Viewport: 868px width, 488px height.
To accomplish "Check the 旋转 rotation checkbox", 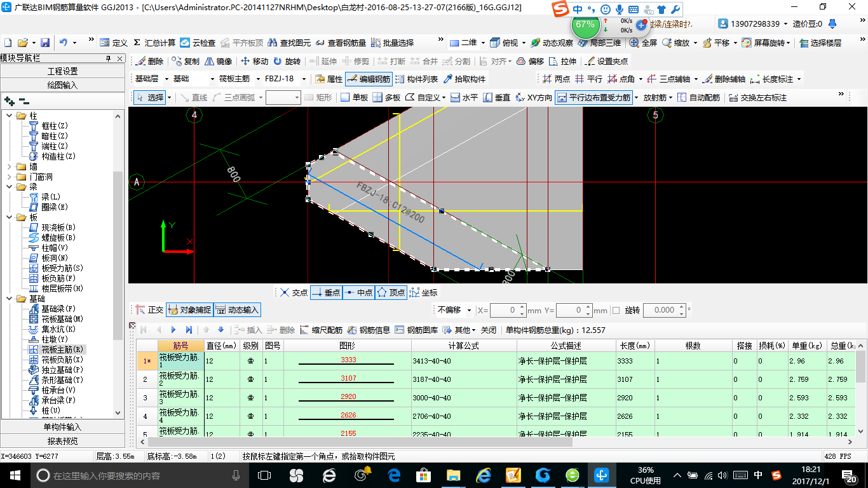I will pos(616,310).
